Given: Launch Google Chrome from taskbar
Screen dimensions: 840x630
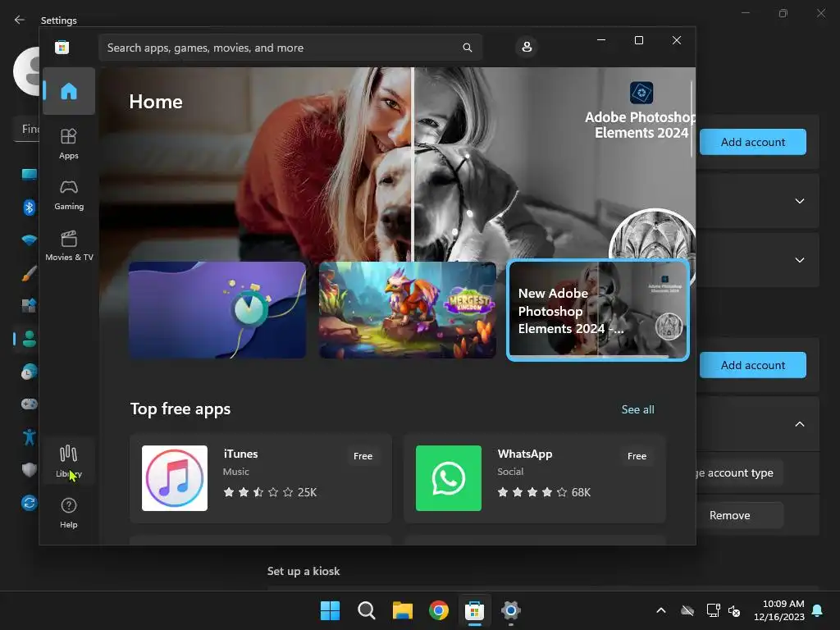Looking at the screenshot, I should coord(439,610).
